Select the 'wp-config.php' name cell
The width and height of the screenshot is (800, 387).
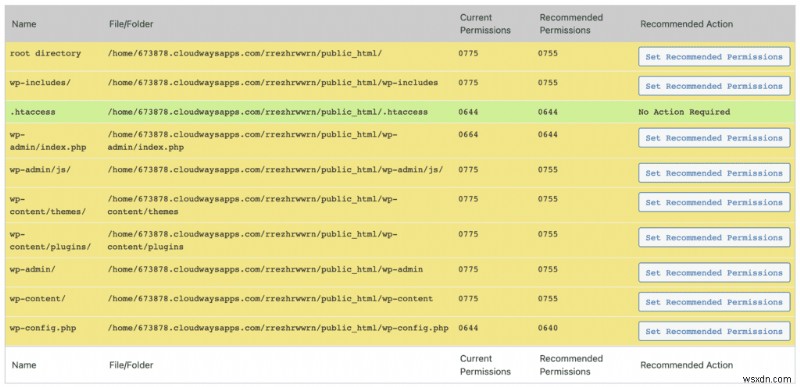click(x=43, y=328)
